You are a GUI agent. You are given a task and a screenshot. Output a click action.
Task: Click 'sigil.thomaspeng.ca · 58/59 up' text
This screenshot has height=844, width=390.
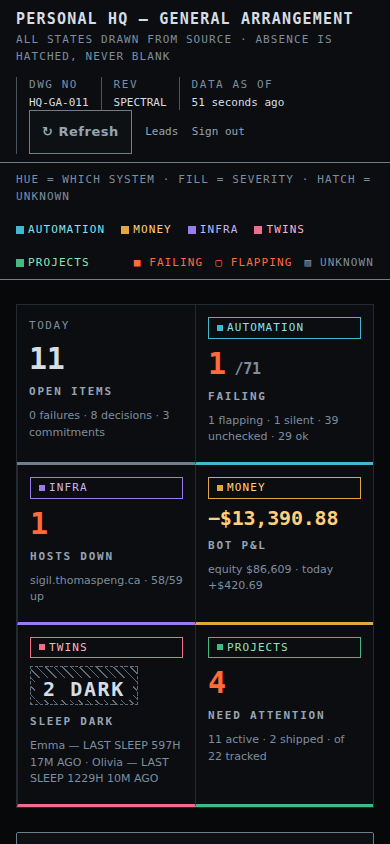pos(107,588)
